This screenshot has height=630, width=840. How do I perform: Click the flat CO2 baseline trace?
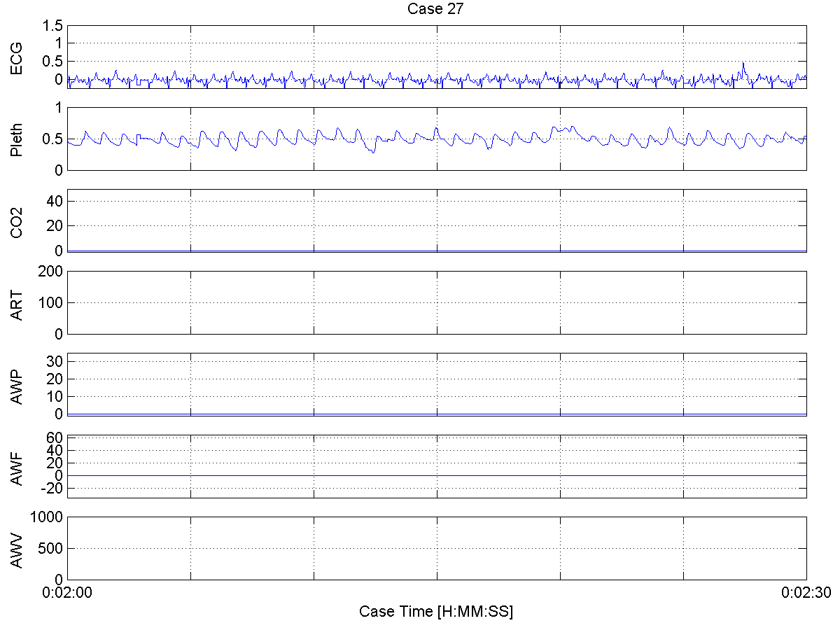436,250
